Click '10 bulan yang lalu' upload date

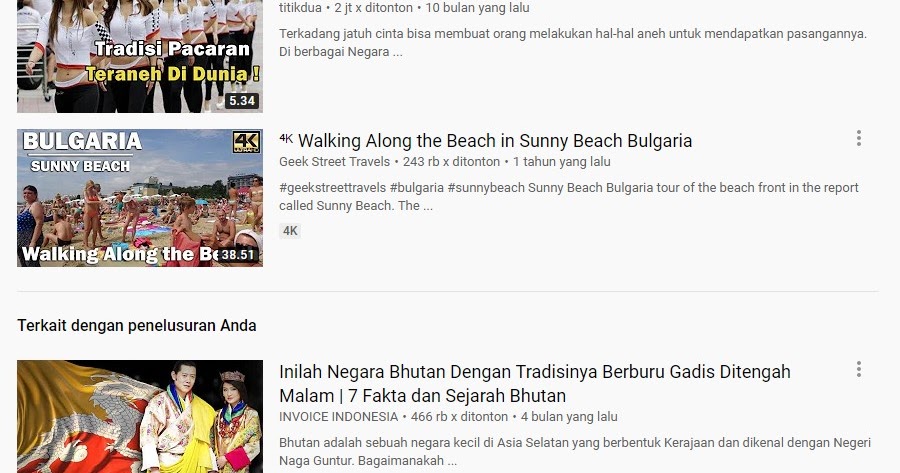click(x=478, y=8)
